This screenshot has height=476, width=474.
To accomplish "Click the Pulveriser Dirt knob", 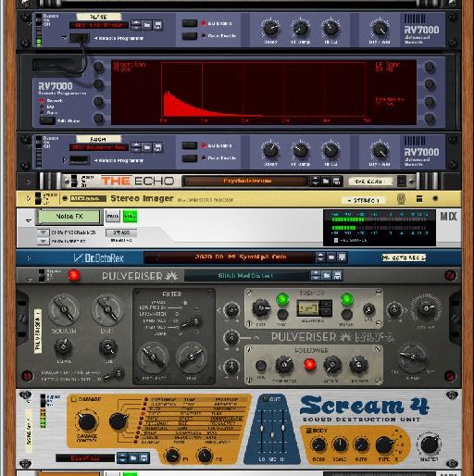I will tap(107, 309).
